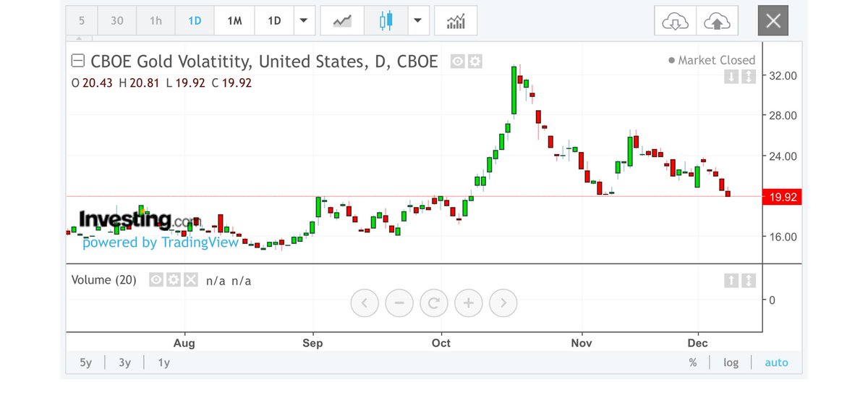Select the candlestick chart style
Image resolution: width=868 pixels, height=401 pixels.
coord(386,21)
